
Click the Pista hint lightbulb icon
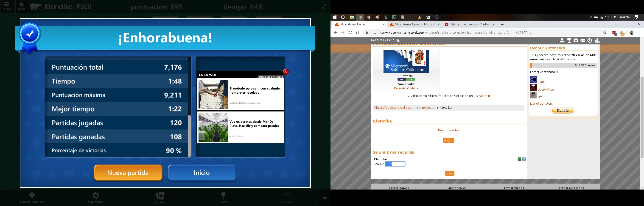pos(224,198)
